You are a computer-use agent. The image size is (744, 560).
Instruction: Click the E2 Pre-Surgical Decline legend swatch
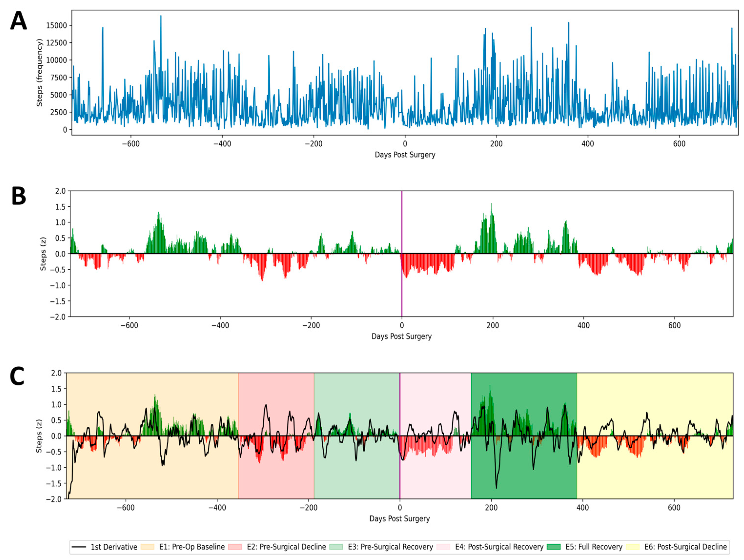[235, 547]
